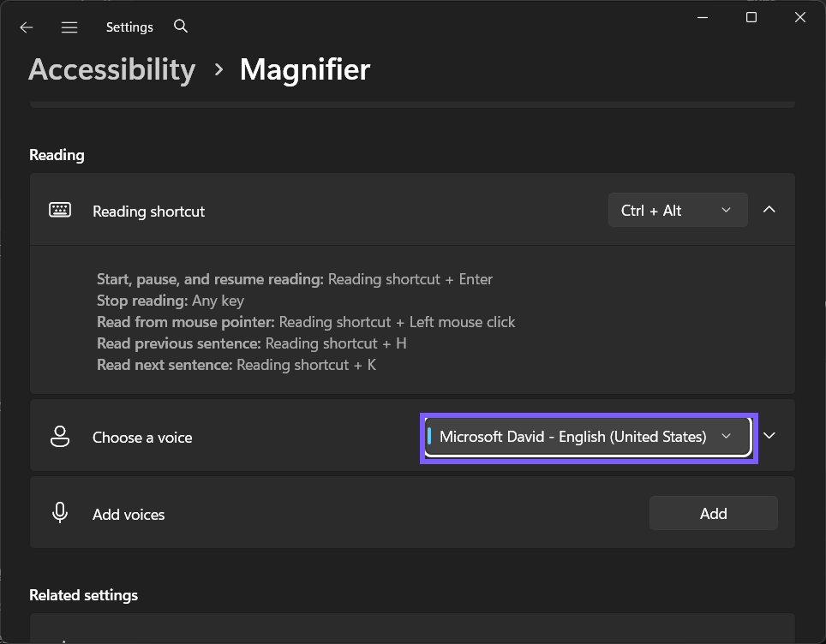Click 'Read from mouse pointer' line
Viewport: 826px width, 644px height.
coord(306,322)
